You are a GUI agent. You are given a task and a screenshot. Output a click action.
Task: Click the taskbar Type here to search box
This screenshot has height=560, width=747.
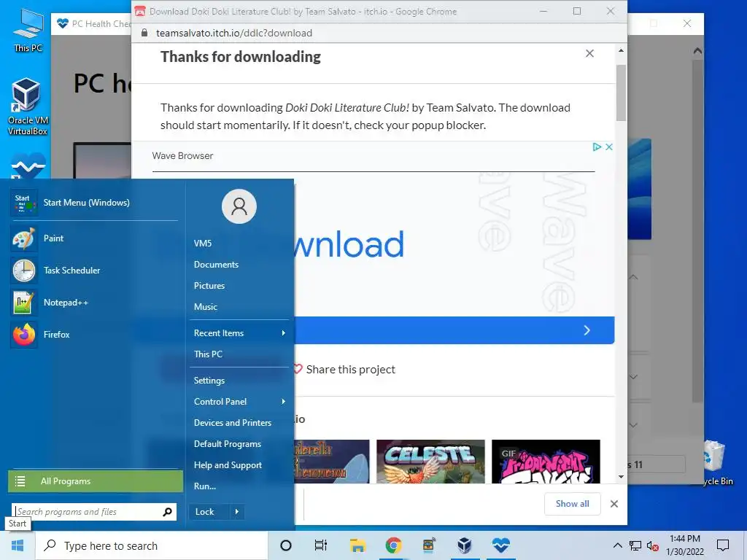tap(152, 545)
